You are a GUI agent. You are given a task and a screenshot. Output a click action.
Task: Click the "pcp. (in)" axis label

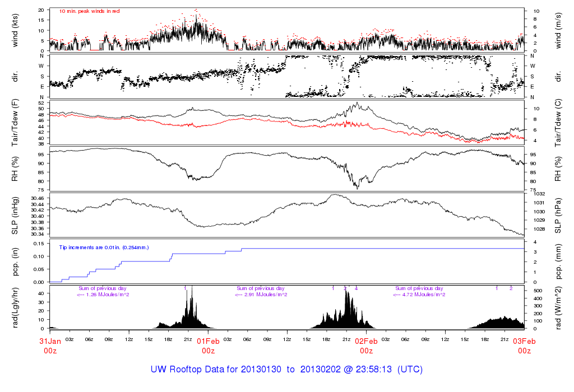(x=15, y=262)
